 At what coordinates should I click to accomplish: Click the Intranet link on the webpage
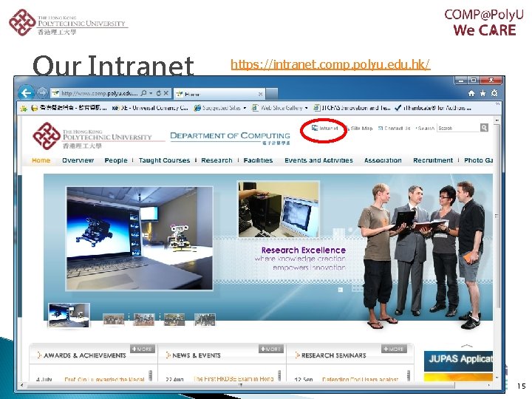point(324,129)
